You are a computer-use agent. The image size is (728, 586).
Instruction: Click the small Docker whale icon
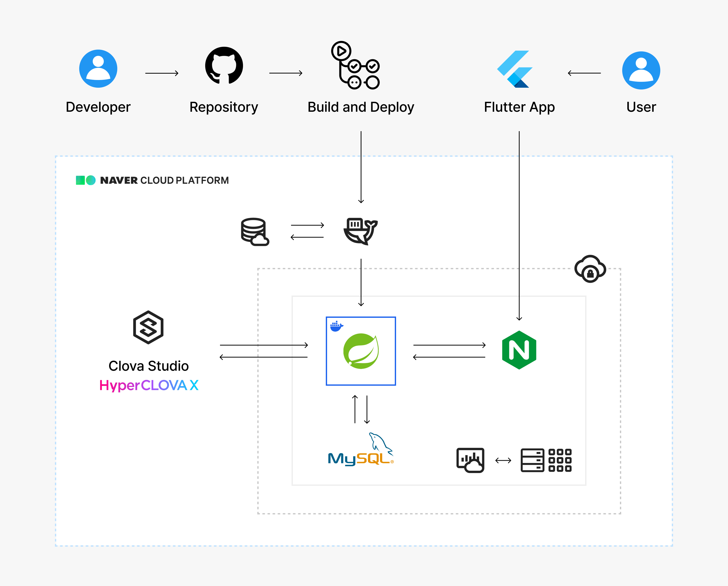tap(337, 326)
